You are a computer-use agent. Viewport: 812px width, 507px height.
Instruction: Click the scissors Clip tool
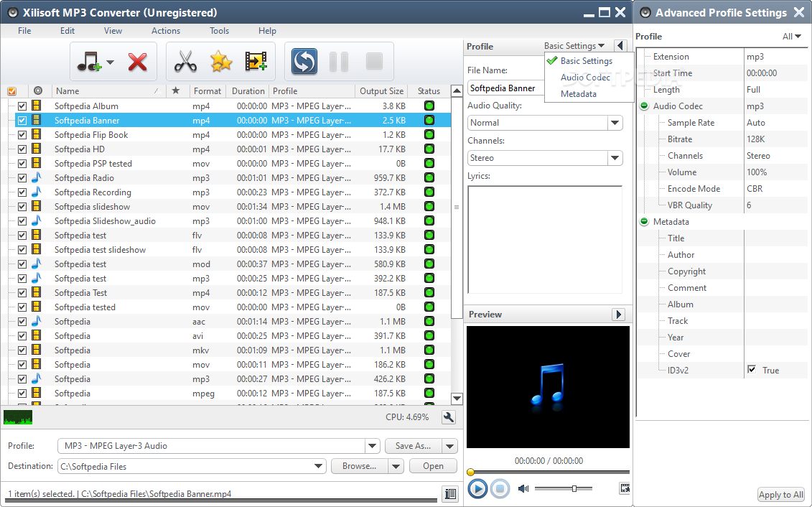pos(185,62)
